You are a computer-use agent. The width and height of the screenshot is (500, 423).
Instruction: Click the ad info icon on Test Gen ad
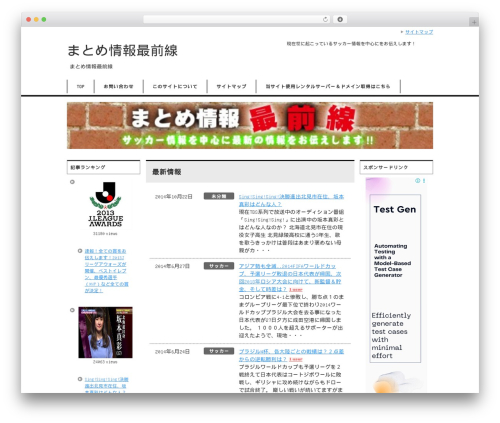pyautogui.click(x=417, y=181)
